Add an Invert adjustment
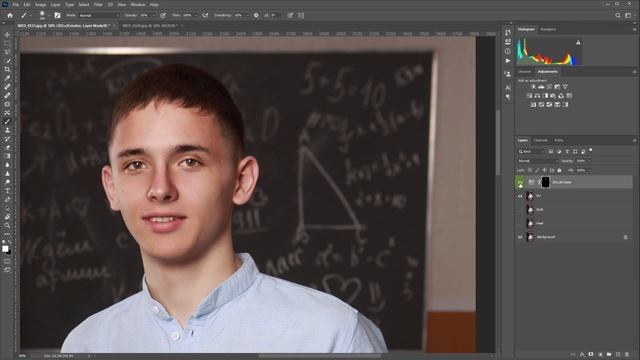Image resolution: width=640 pixels, height=360 pixels. pos(533,104)
